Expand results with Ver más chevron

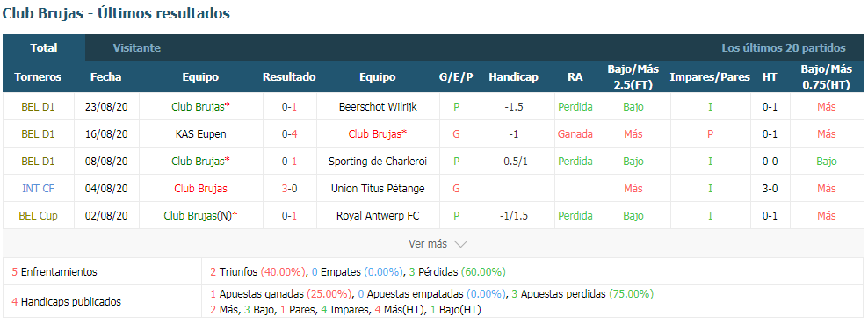click(x=460, y=244)
